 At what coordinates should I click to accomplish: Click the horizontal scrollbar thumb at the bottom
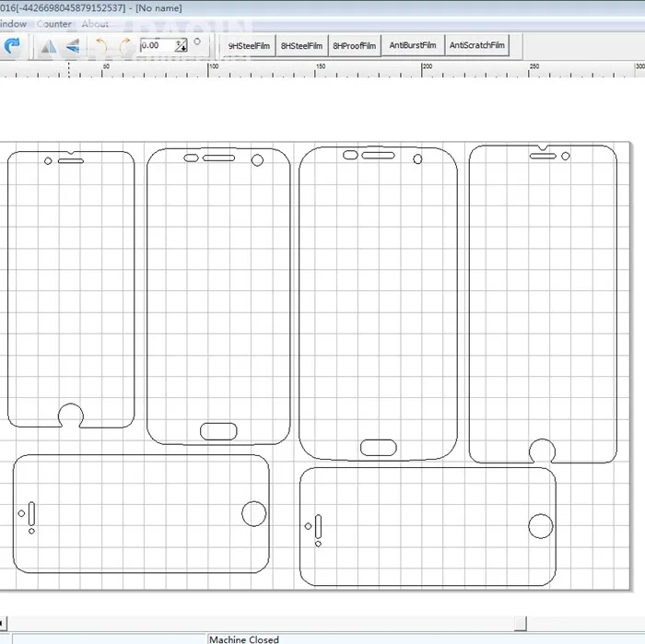point(521,623)
